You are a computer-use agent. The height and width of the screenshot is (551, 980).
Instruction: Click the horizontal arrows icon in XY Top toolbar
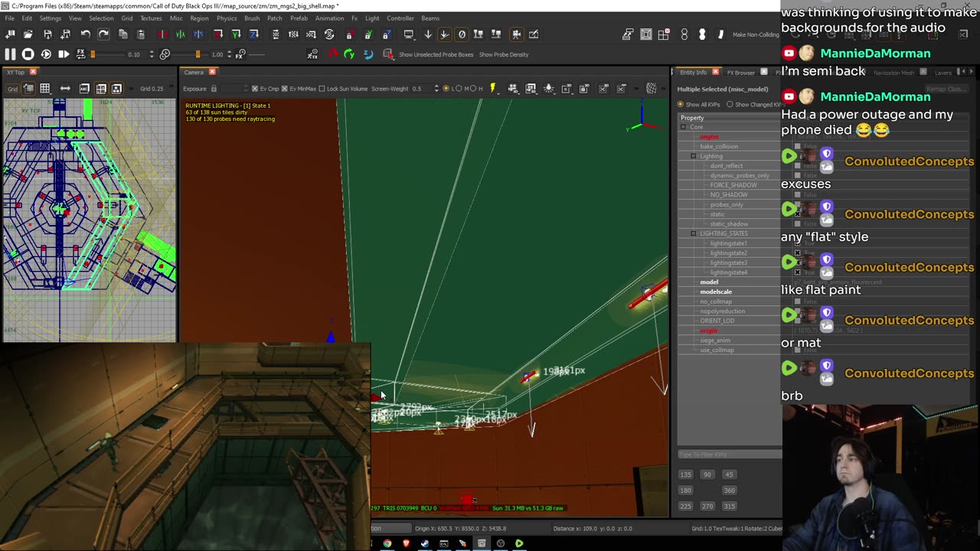tap(65, 89)
